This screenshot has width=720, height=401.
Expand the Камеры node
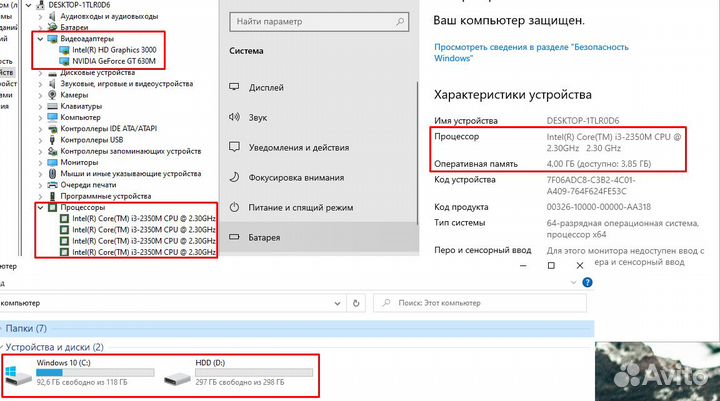(40, 95)
